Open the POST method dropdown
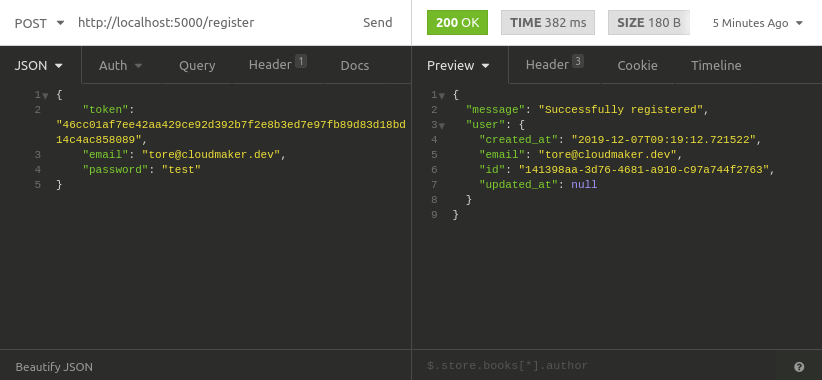822x380 pixels. click(39, 23)
